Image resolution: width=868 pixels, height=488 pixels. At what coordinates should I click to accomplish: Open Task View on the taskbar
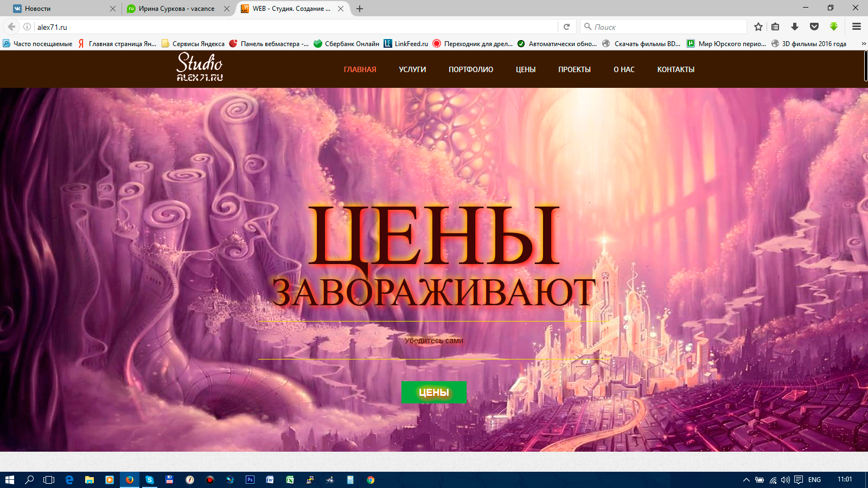49,480
